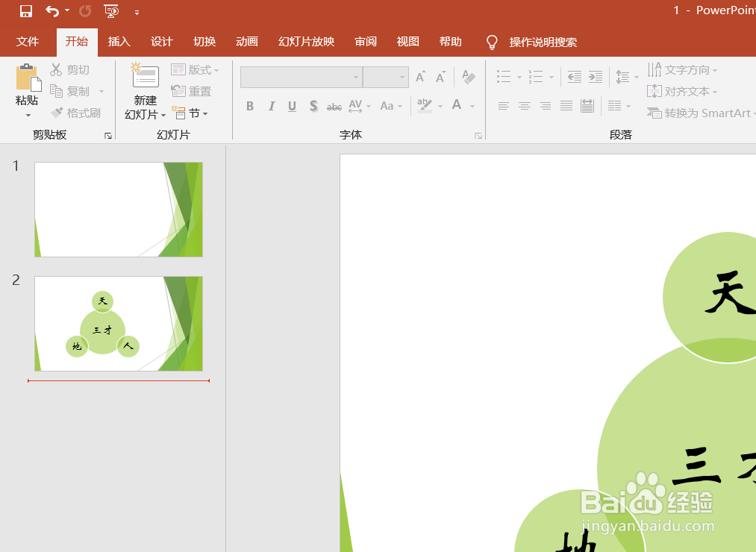Expand the 新建幻灯片 dropdown arrow

(163, 115)
